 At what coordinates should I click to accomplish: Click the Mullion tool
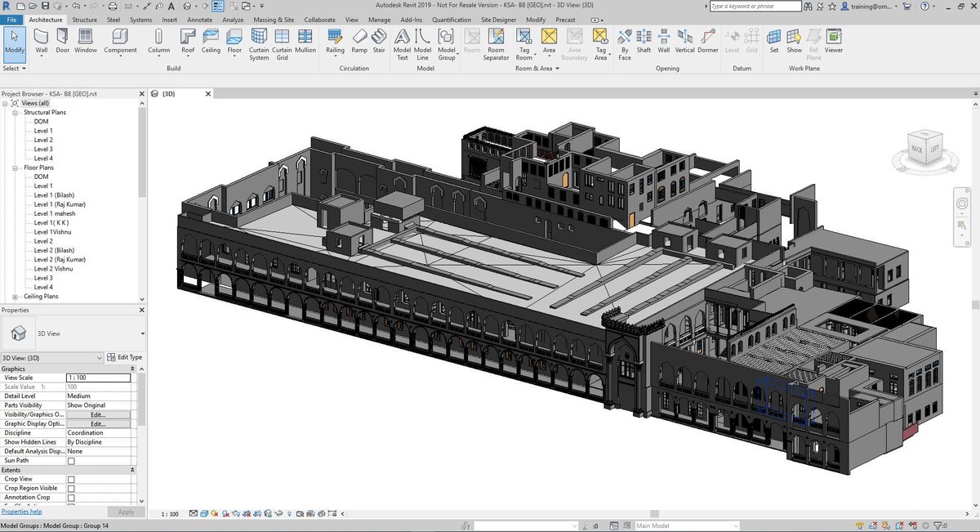coord(305,42)
